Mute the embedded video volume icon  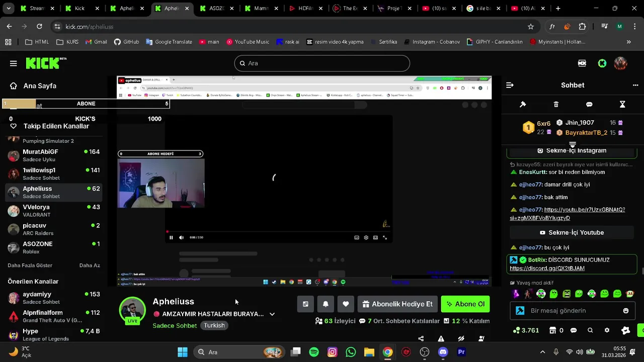tap(181, 237)
